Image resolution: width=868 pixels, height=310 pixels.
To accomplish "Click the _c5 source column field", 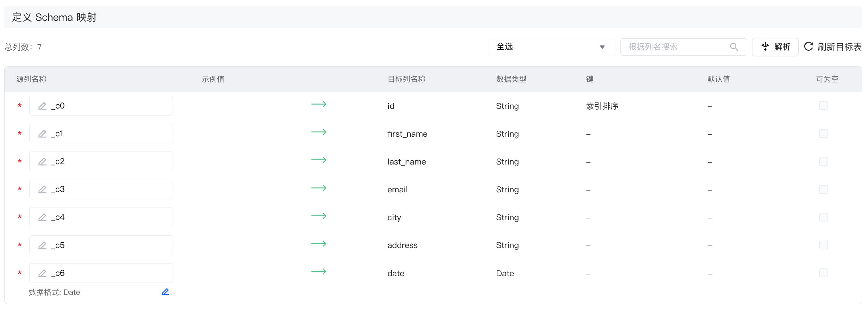I will [109, 245].
